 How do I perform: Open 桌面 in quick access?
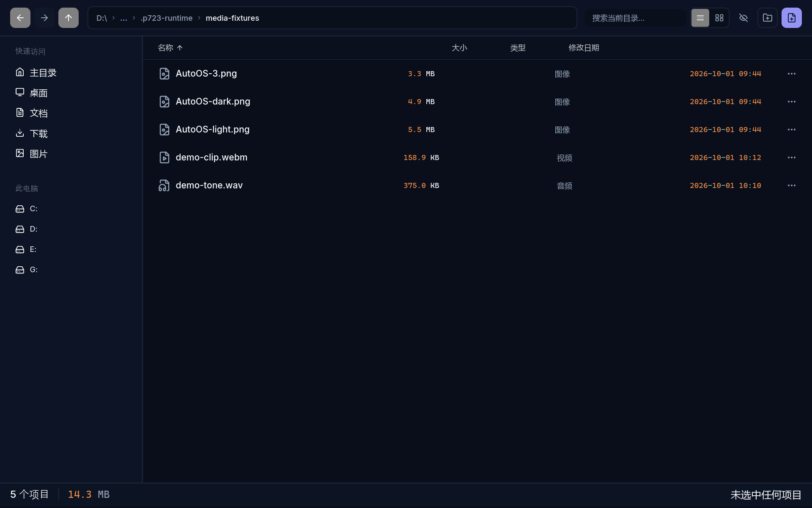(x=71, y=93)
